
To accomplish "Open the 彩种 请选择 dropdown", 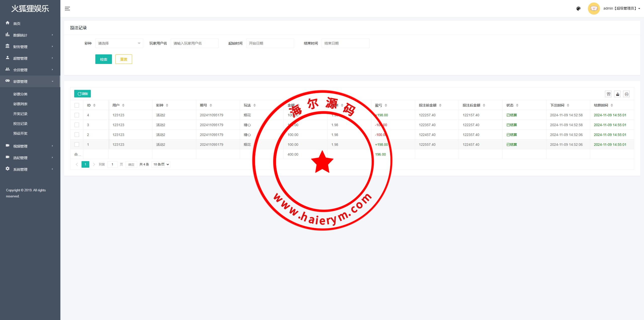I will tap(119, 43).
